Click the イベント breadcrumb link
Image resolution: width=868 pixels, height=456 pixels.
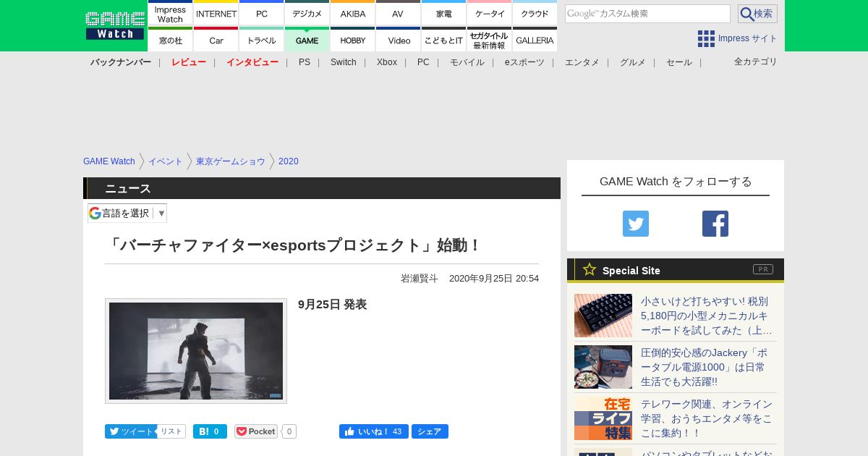point(166,161)
